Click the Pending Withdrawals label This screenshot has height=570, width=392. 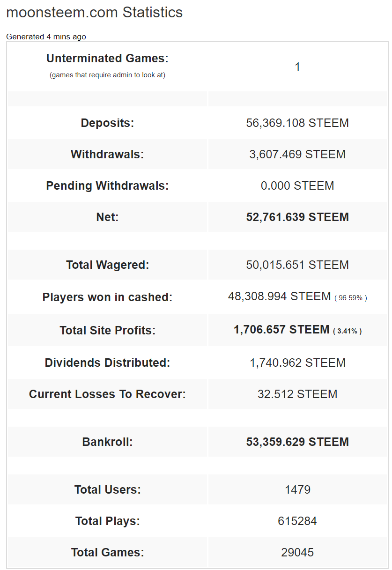coord(107,186)
